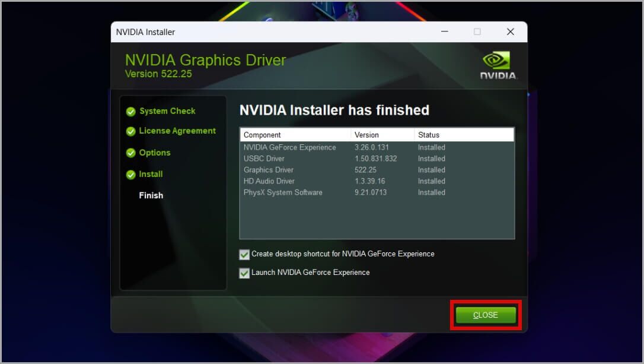The height and width of the screenshot is (364, 644).
Task: Click the Installed status for USBC Driver
Action: [x=432, y=159]
